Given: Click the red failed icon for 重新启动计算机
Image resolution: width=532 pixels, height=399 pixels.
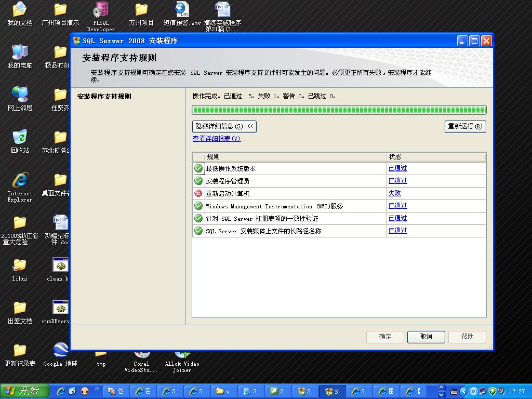Looking at the screenshot, I should [x=198, y=193].
